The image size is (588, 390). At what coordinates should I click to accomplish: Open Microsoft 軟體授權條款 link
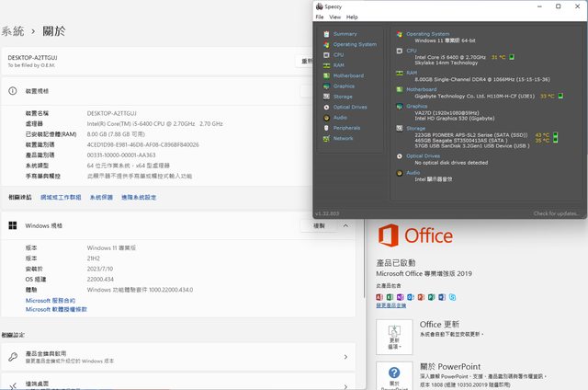pos(57,310)
